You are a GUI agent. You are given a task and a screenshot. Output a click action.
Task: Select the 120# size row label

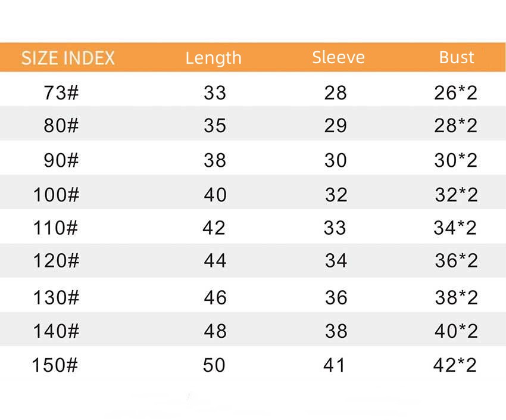tap(55, 261)
